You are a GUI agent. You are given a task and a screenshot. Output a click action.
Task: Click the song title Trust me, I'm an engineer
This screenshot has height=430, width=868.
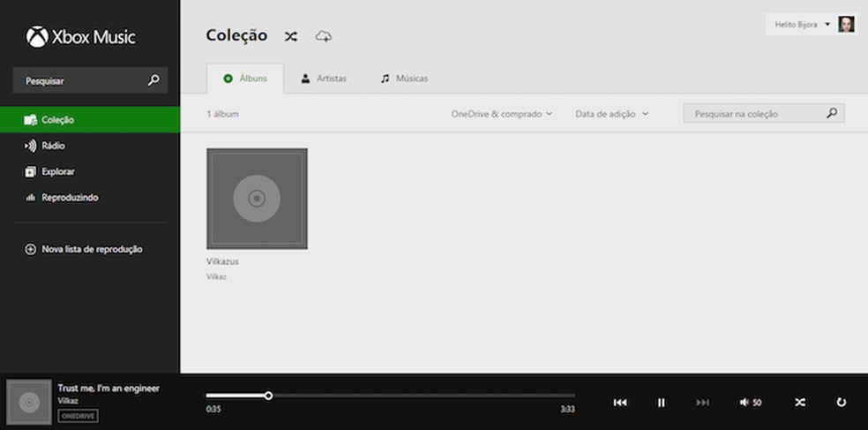(x=108, y=388)
